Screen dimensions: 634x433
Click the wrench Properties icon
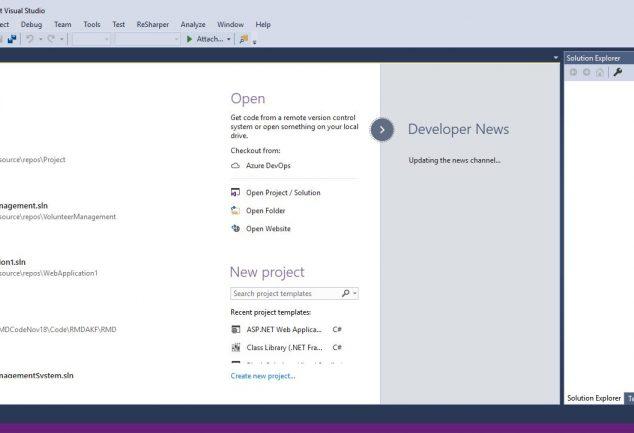618,72
